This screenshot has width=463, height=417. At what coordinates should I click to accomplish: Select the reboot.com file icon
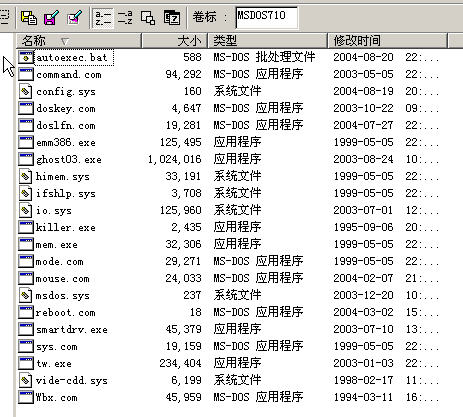click(x=26, y=312)
